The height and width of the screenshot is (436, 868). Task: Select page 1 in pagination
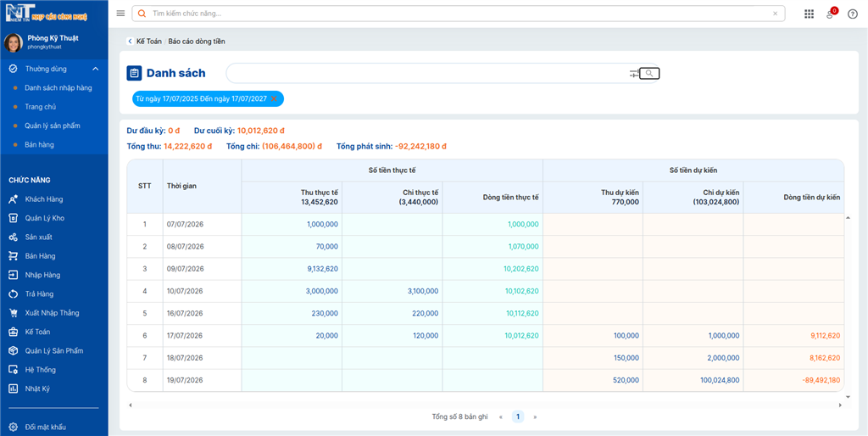tap(518, 416)
